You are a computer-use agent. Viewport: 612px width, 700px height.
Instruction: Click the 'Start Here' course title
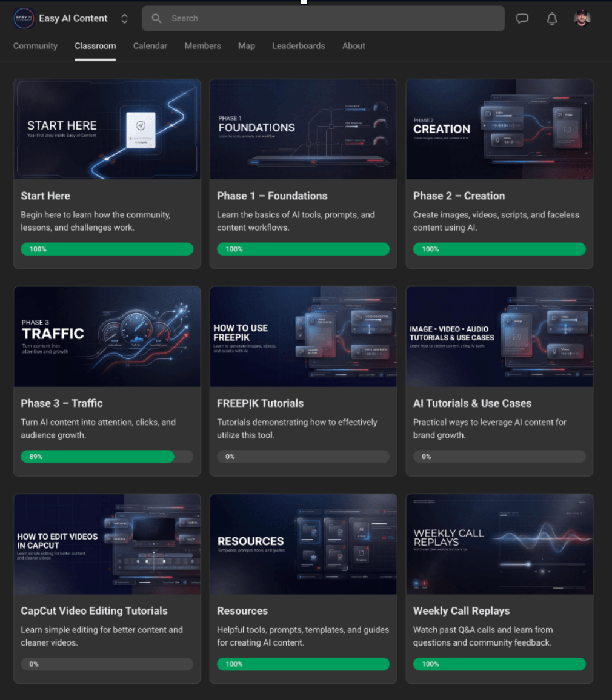(x=45, y=196)
